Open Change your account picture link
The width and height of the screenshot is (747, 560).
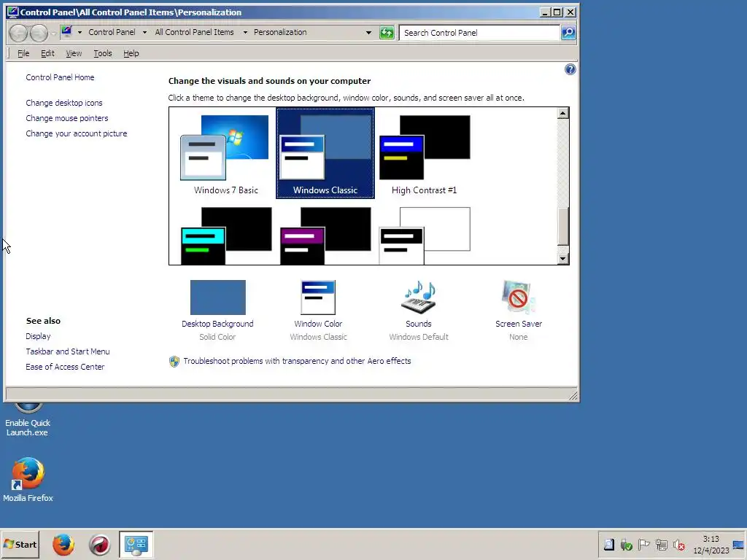[x=76, y=133]
